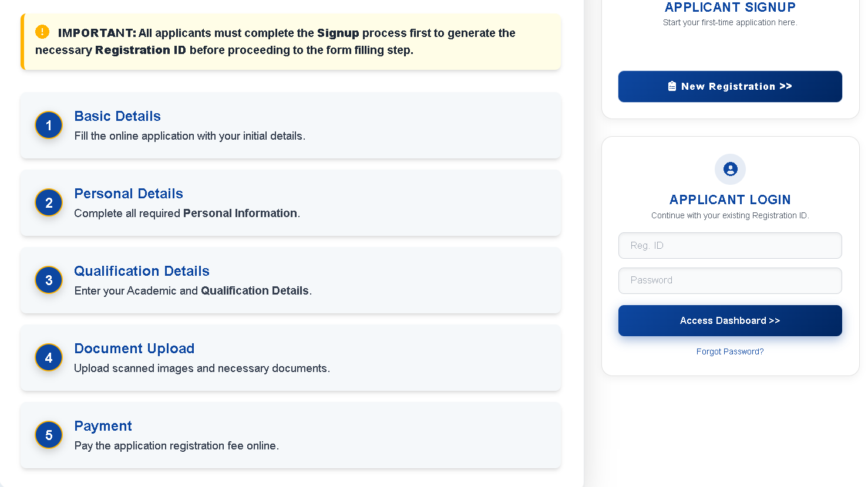
Task: Select the Payment step heading
Action: pos(103,426)
